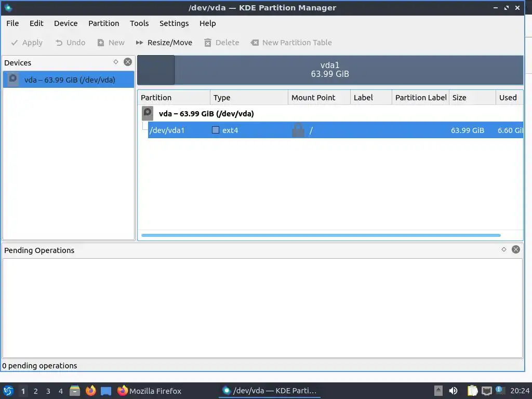The width and height of the screenshot is (532, 399).
Task: Switch to virtual desktop 3
Action: (48, 391)
